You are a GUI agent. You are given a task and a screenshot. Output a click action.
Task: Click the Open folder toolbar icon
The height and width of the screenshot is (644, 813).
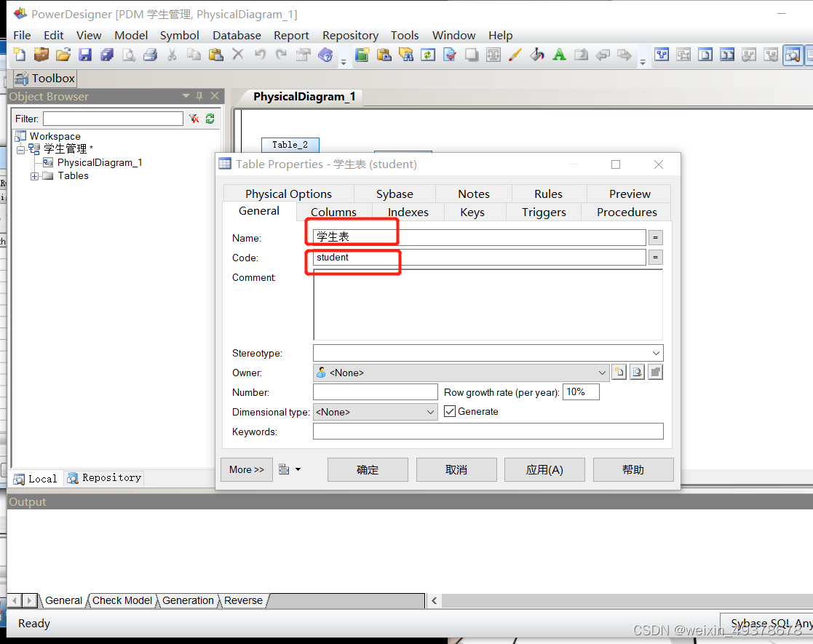(x=63, y=55)
